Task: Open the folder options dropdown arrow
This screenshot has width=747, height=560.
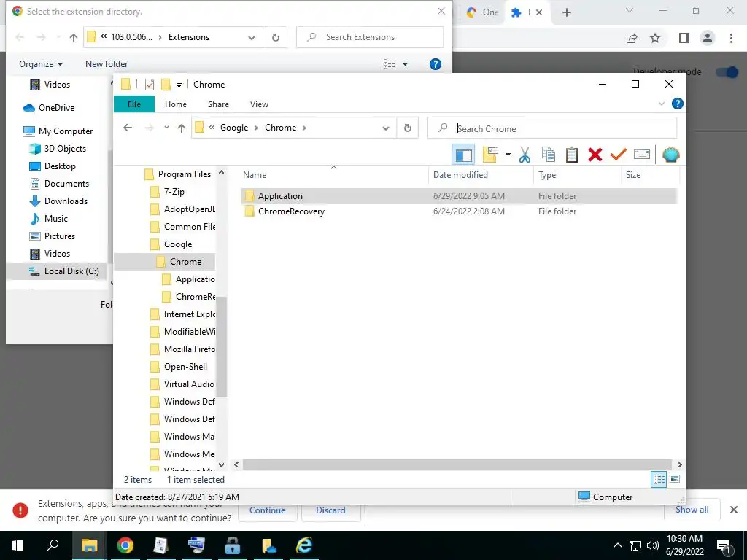Action: pyautogui.click(x=508, y=155)
